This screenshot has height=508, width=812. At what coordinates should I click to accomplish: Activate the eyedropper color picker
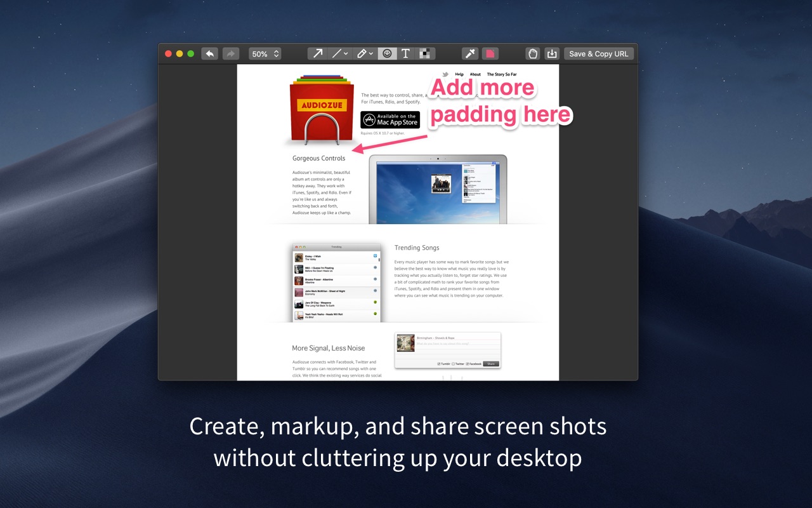coord(469,54)
